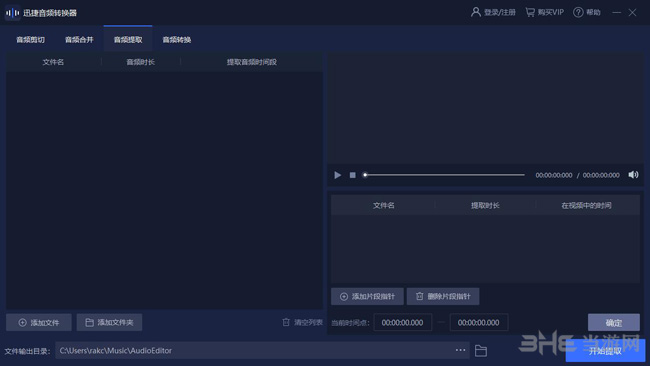Click the playback progress slider
The height and width of the screenshot is (366, 650).
point(444,175)
